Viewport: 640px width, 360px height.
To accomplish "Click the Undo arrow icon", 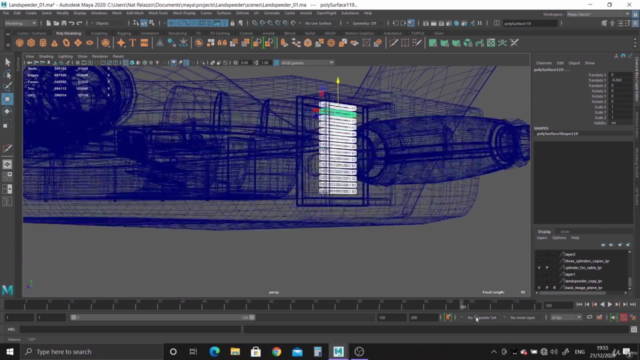I will 71,23.
